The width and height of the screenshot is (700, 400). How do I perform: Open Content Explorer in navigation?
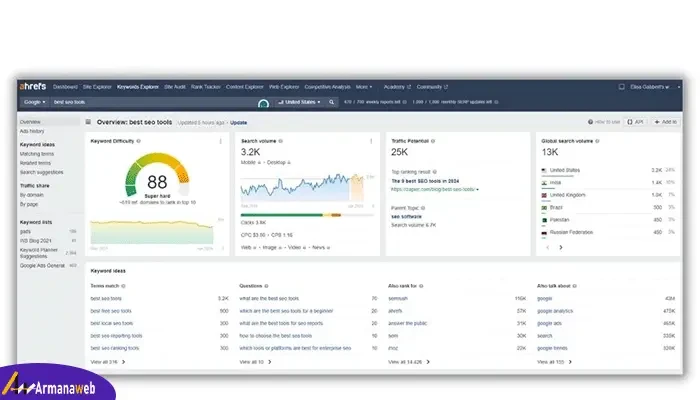point(245,87)
